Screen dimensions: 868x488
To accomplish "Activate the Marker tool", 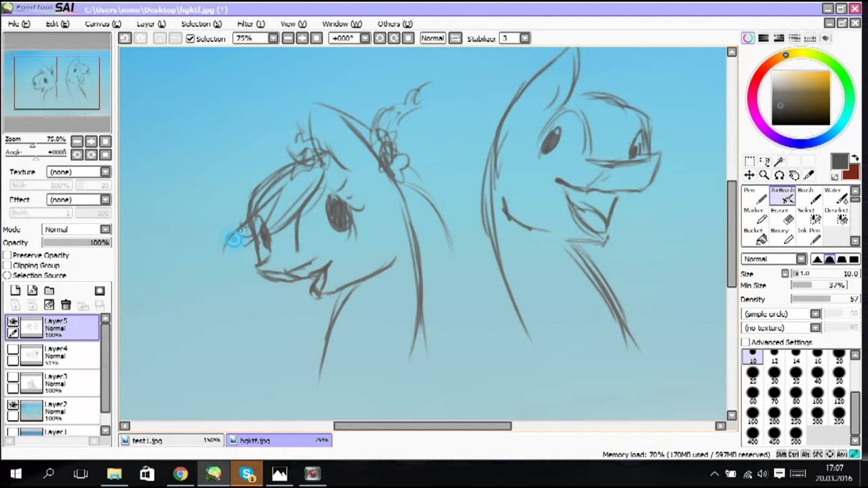I will tap(755, 216).
